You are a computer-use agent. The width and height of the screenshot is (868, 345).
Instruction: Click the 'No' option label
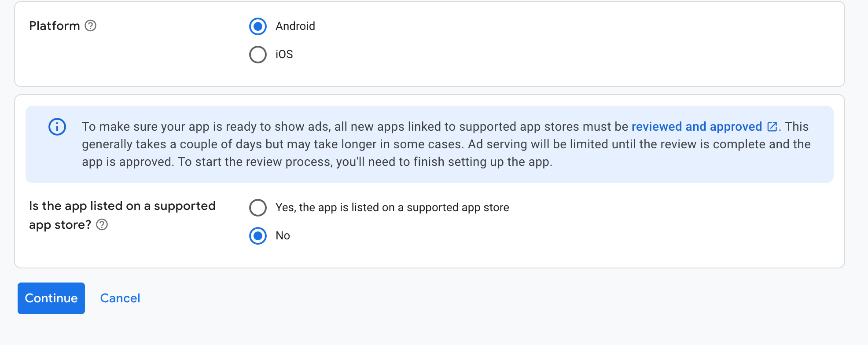pos(283,235)
